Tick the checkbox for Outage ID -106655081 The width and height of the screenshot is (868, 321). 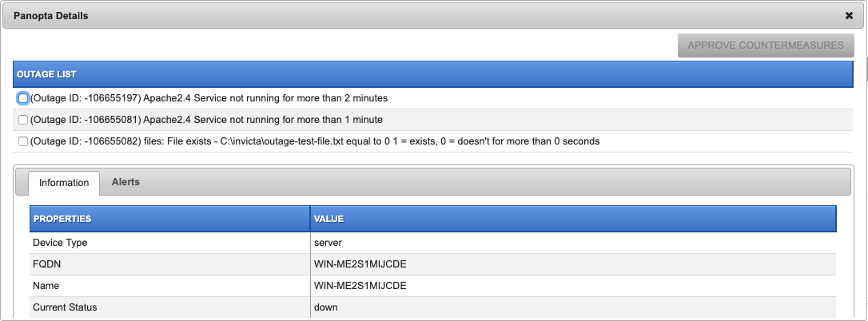coord(22,120)
